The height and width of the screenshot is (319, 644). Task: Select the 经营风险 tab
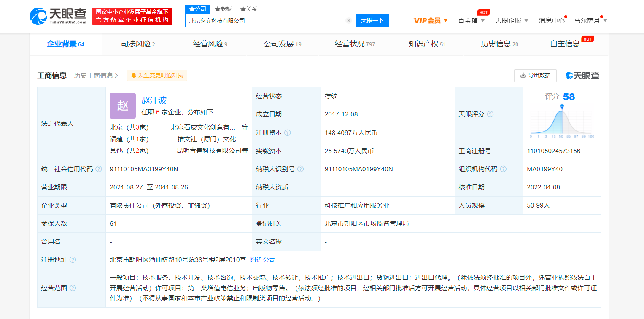pyautogui.click(x=210, y=44)
